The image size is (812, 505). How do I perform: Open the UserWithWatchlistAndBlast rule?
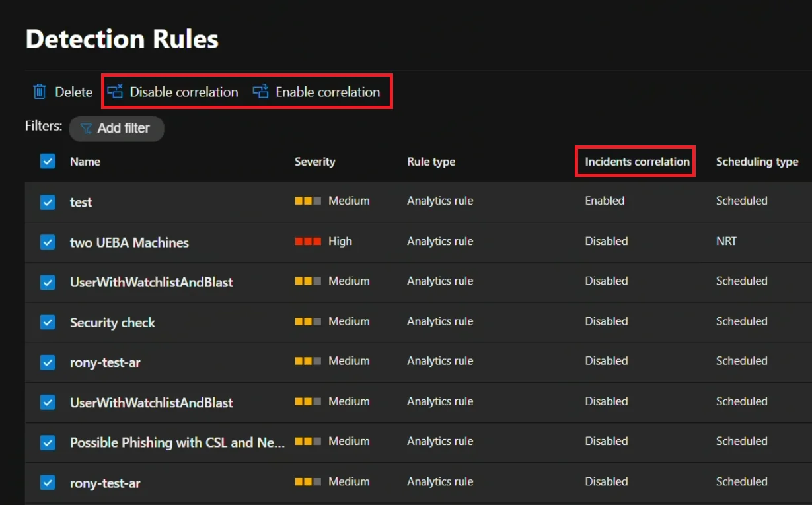point(151,282)
